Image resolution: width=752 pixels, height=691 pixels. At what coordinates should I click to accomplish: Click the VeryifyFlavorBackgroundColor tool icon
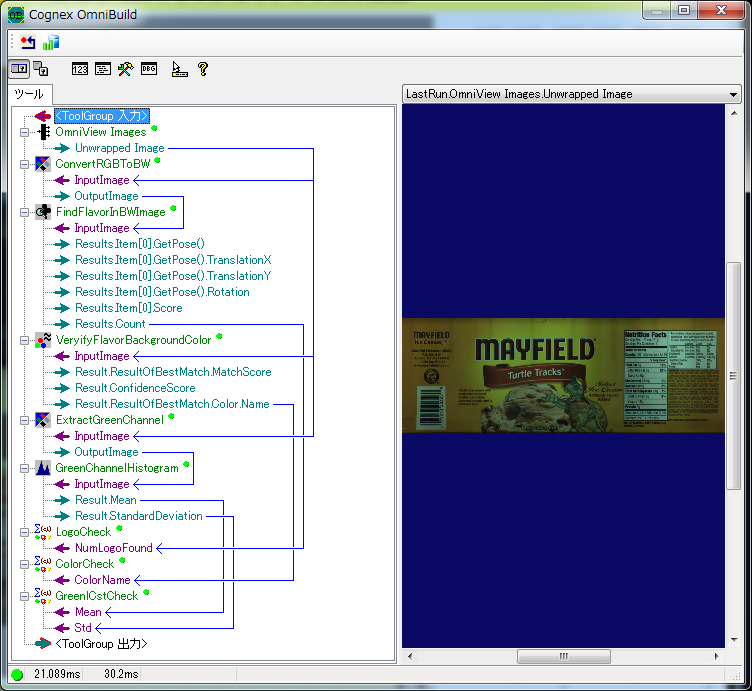pyautogui.click(x=43, y=340)
